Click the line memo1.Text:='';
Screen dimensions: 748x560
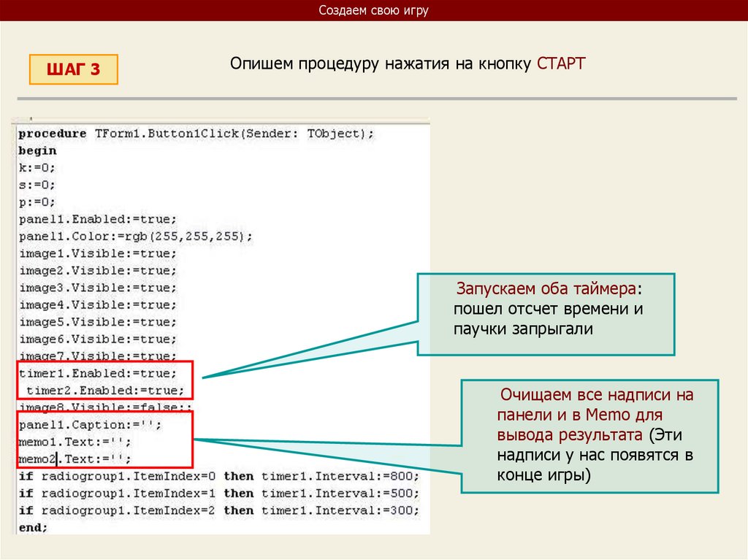click(75, 442)
